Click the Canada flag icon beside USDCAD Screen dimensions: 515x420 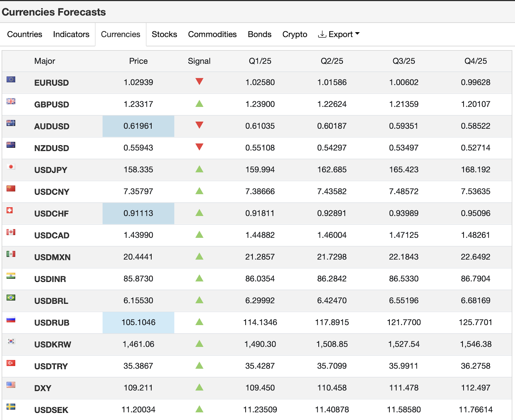[11, 232]
